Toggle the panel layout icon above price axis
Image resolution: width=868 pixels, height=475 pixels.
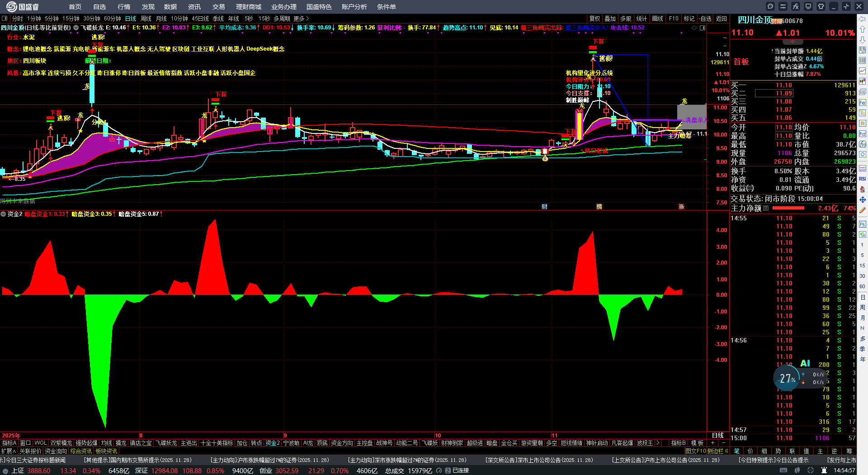pyautogui.click(x=703, y=28)
